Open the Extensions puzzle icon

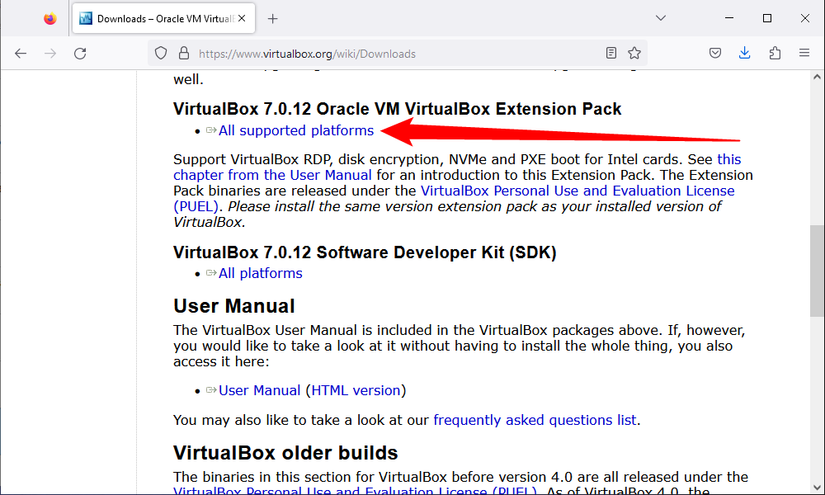(x=775, y=53)
